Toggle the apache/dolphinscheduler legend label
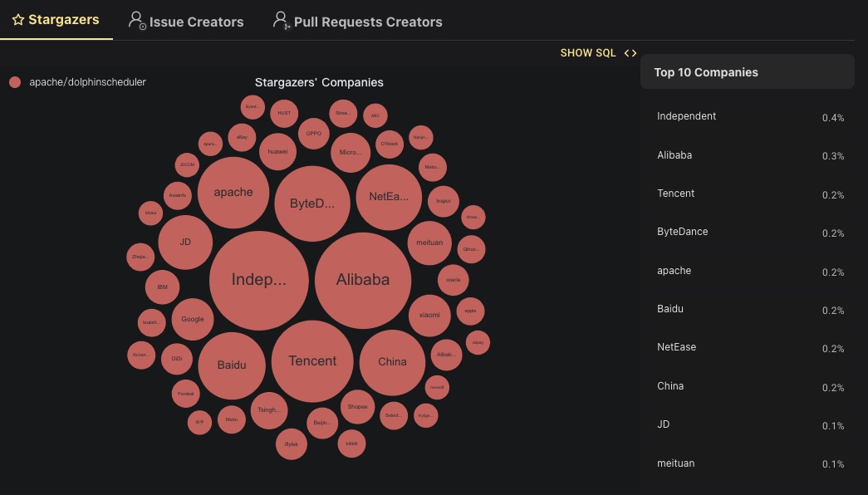Image resolution: width=868 pixels, height=495 pixels. pos(87,82)
